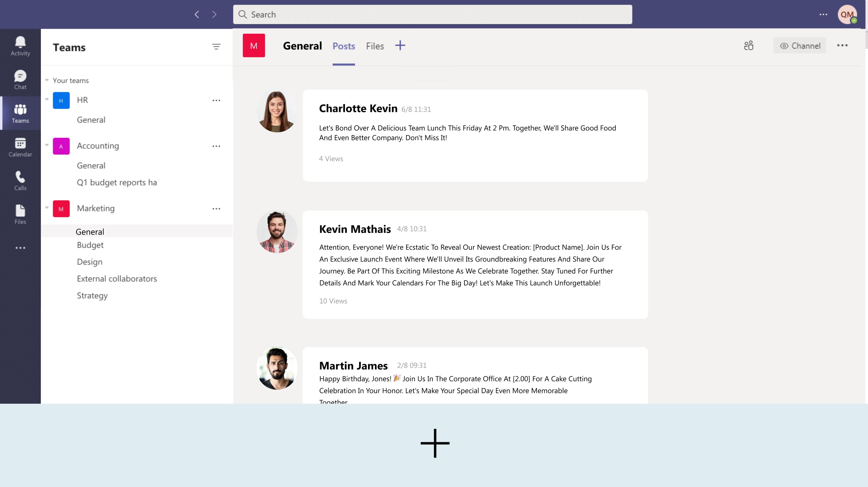
Task: Open the Files icon in sidebar
Action: [x=20, y=214]
